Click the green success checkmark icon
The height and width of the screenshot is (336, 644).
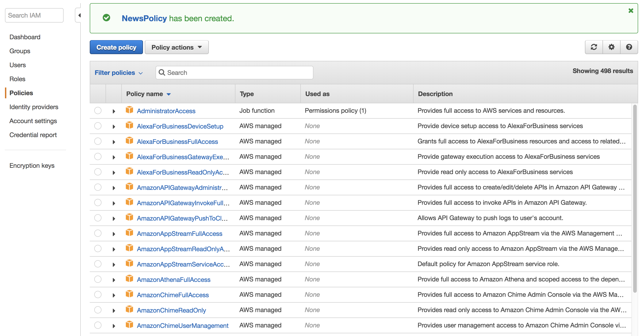[x=106, y=18]
